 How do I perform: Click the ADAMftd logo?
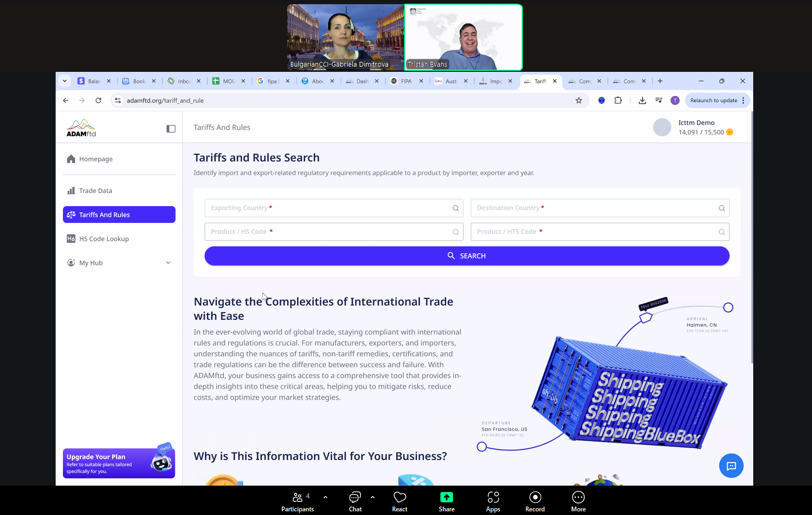tap(81, 128)
